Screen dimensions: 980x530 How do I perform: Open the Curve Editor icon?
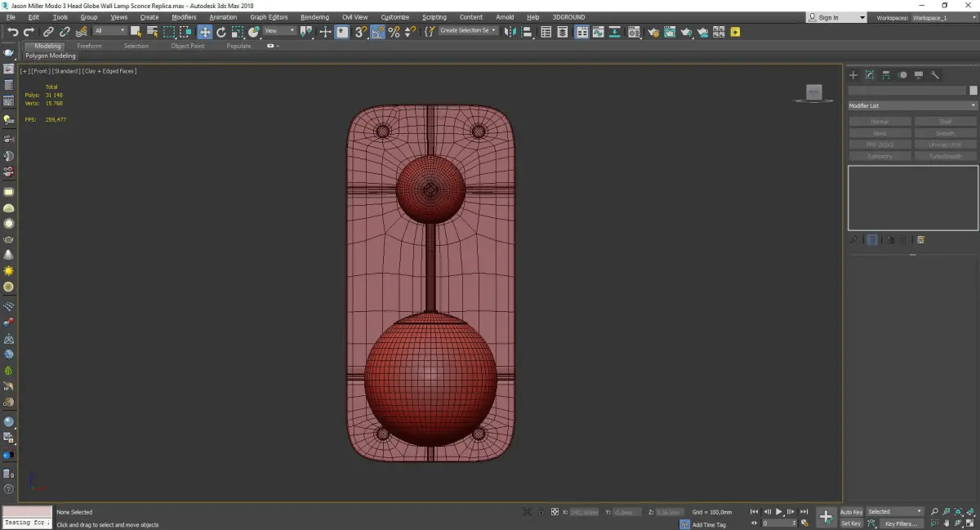coord(598,32)
